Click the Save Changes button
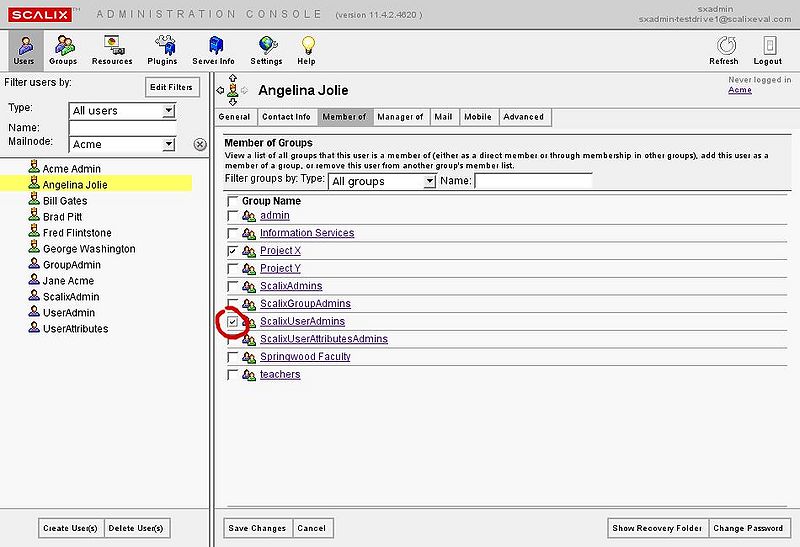The image size is (800, 547). pos(257,528)
